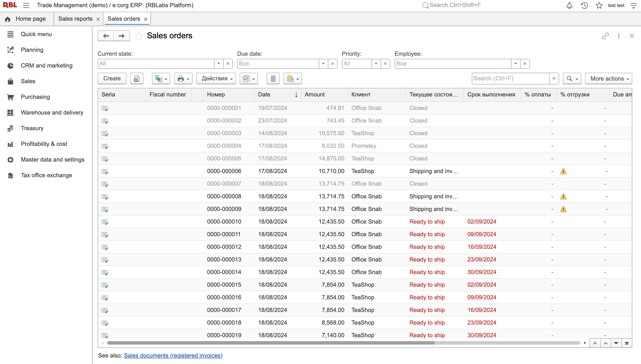This screenshot has height=364, width=641.
Task: Open the history clock icon
Action: [584, 5]
